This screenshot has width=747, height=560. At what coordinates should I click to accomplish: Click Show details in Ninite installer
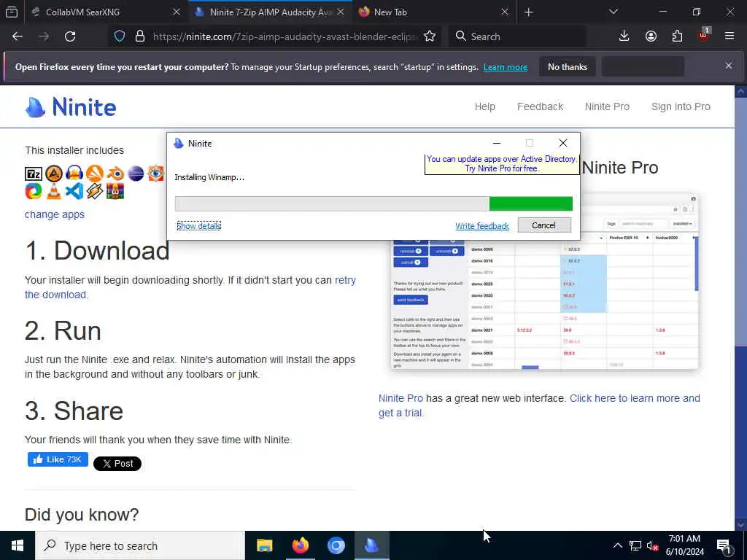coord(198,226)
